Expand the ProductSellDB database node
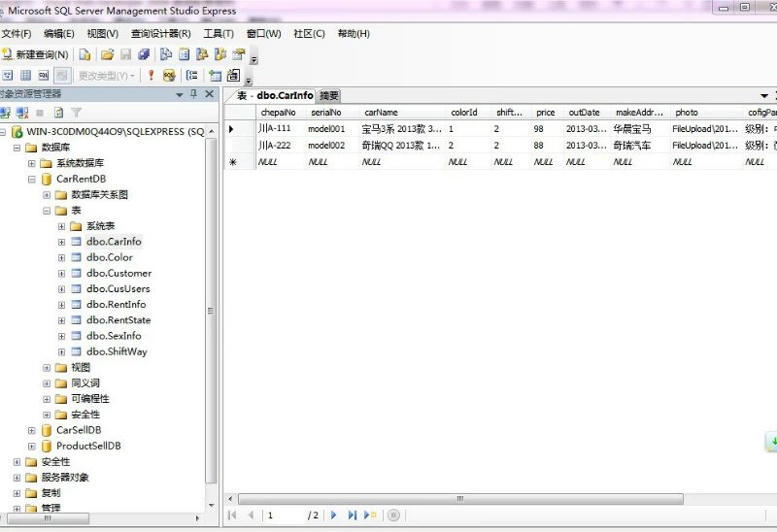Image resolution: width=777 pixels, height=532 pixels. (x=32, y=447)
